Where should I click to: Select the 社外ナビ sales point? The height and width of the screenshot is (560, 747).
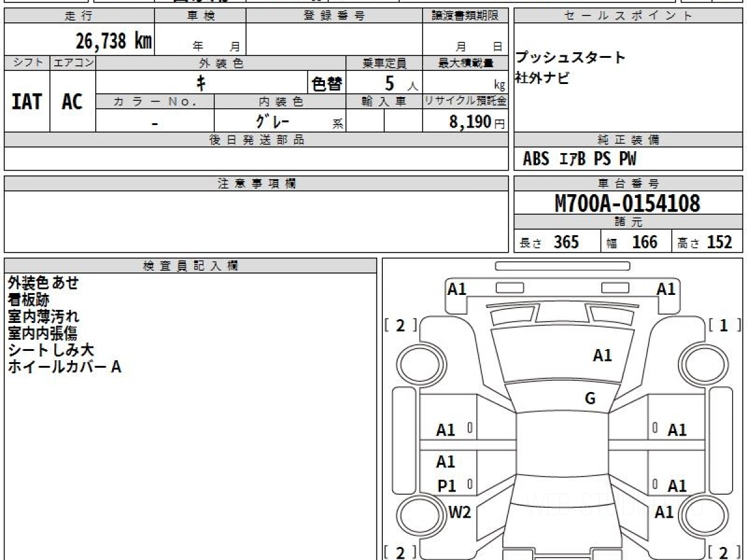click(542, 78)
